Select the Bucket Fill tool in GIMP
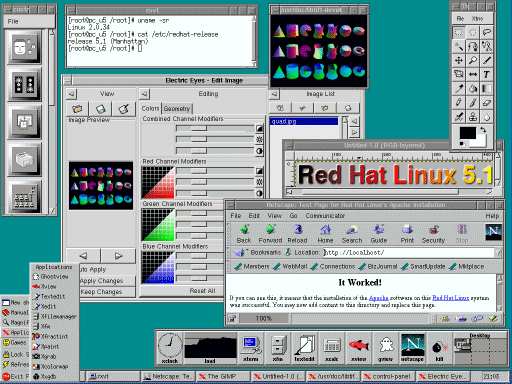 click(473, 89)
